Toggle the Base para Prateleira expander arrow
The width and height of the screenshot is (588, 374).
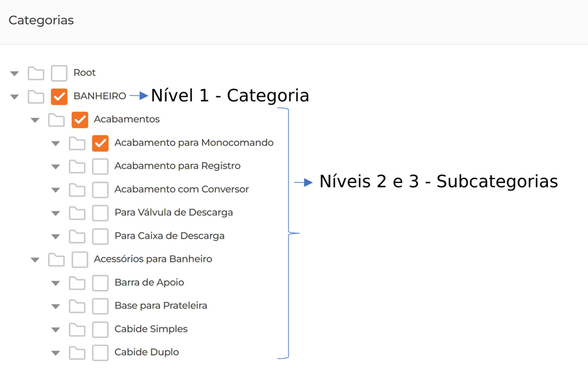(56, 307)
